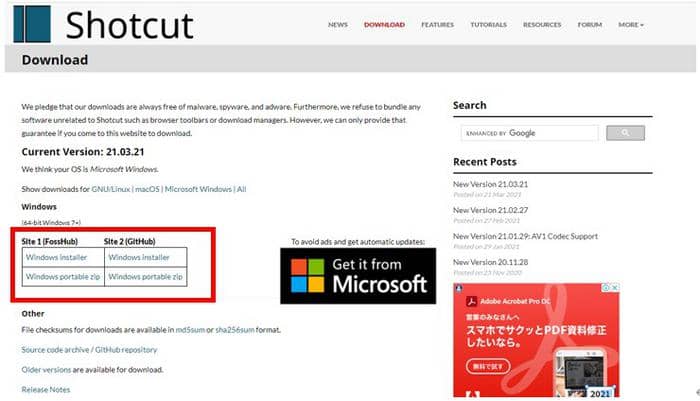This screenshot has height=401, width=700.
Task: Download Windows portable zip from GitHub
Action: [146, 277]
